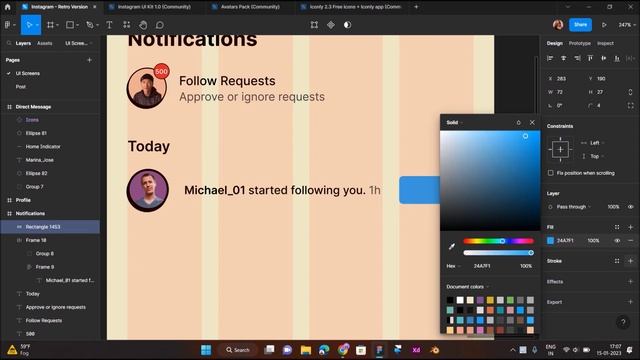The height and width of the screenshot is (360, 640).
Task: Toggle layer visibility eye in Layer section
Action: click(x=631, y=207)
